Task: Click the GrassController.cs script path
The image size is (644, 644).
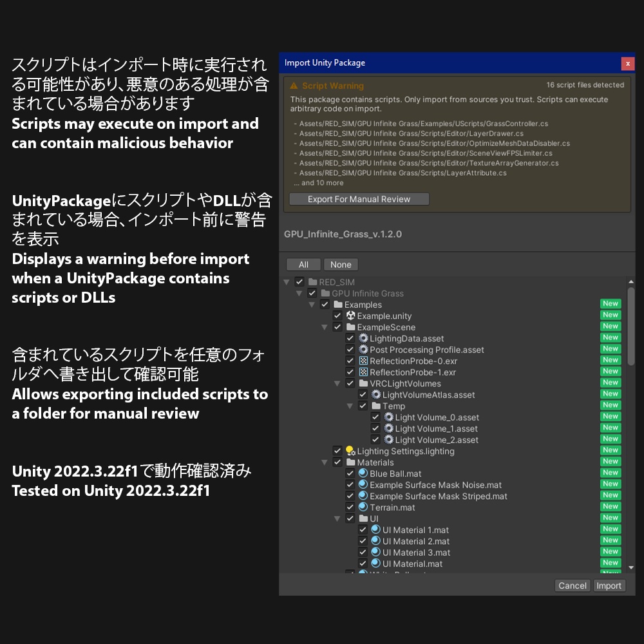Action: pyautogui.click(x=424, y=124)
